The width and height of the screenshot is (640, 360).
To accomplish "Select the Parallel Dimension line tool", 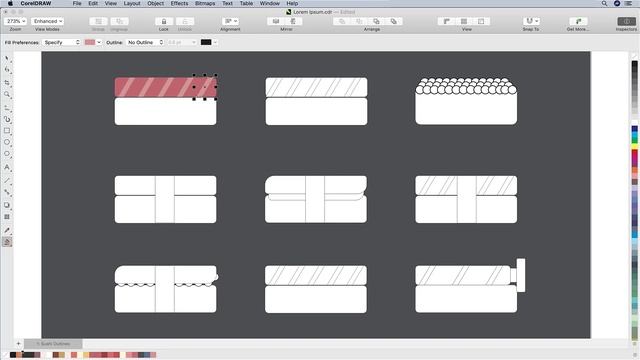I will point(7,180).
